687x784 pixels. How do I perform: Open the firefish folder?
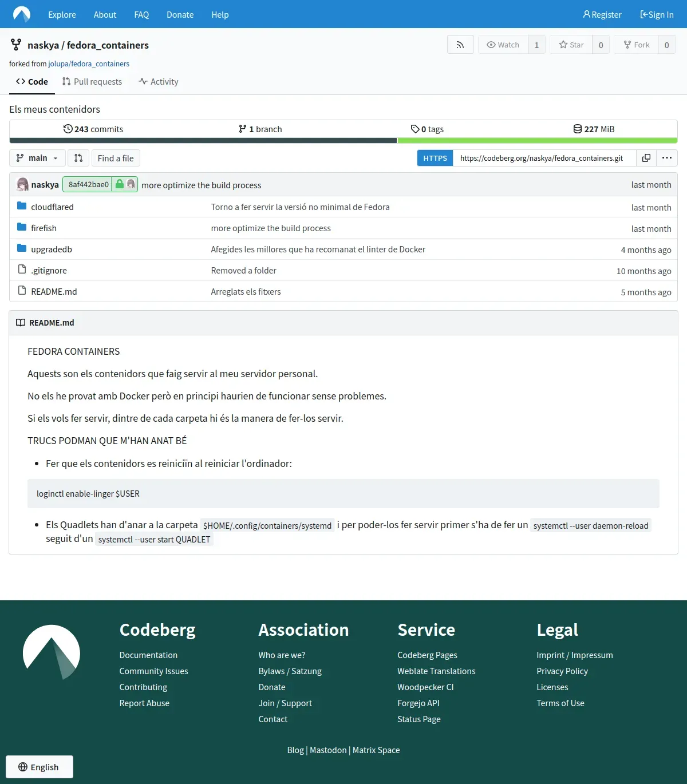(44, 228)
